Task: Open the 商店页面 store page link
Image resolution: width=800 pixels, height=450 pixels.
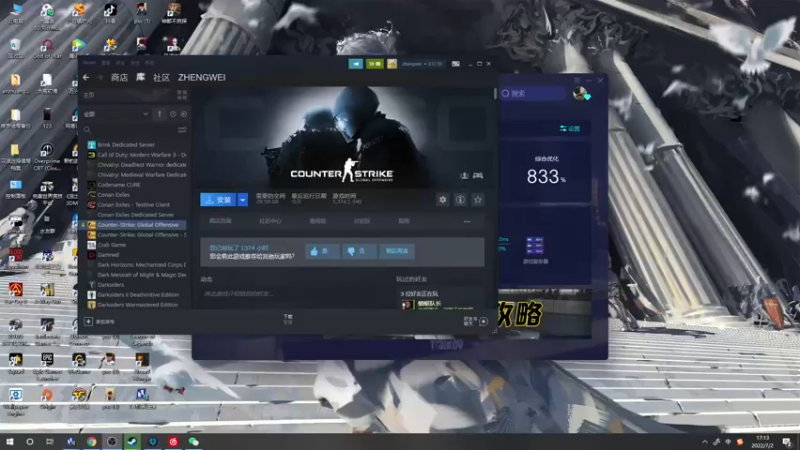Action: [x=220, y=221]
